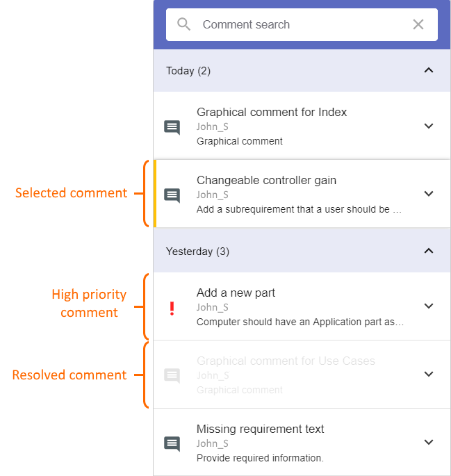Expand the Graphical comment for Index entry
The width and height of the screenshot is (451, 476).
pyautogui.click(x=429, y=126)
